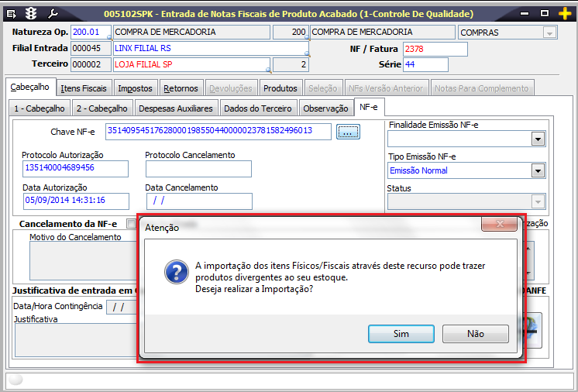Click the LOJA FILIAL SP field

[191, 64]
